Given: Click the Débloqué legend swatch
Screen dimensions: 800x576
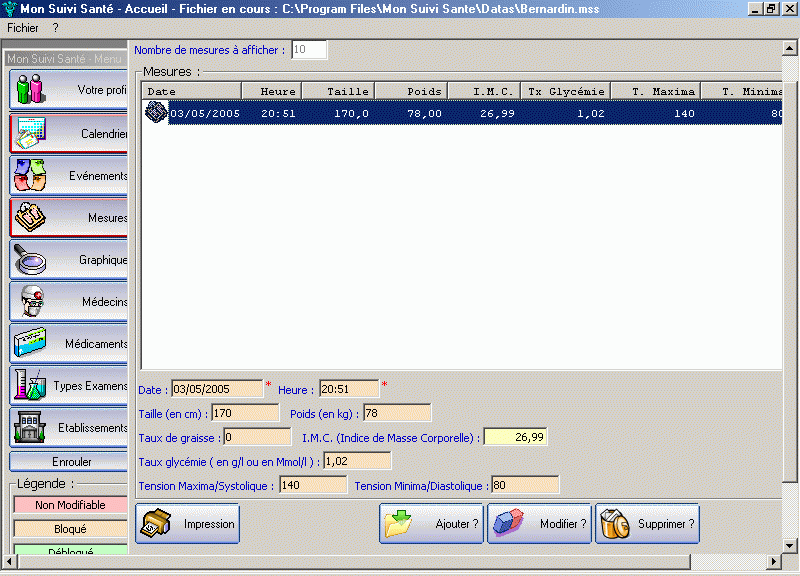Looking at the screenshot, I should tap(70, 550).
